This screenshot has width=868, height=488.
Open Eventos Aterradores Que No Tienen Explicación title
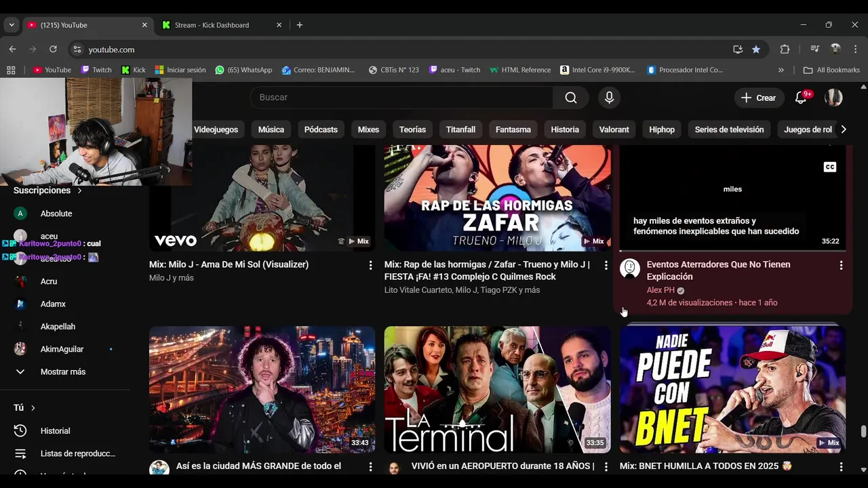tap(718, 270)
